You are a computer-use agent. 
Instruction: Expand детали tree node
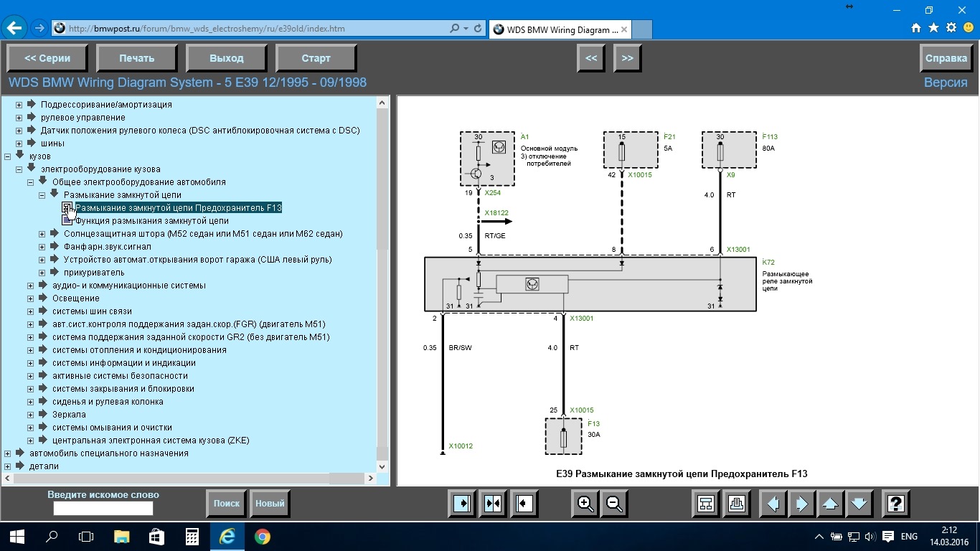(x=8, y=466)
